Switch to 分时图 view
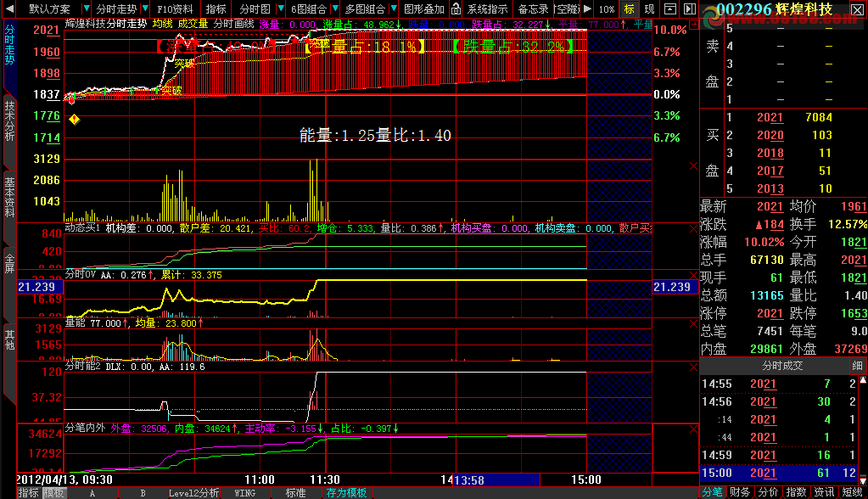 click(x=255, y=8)
